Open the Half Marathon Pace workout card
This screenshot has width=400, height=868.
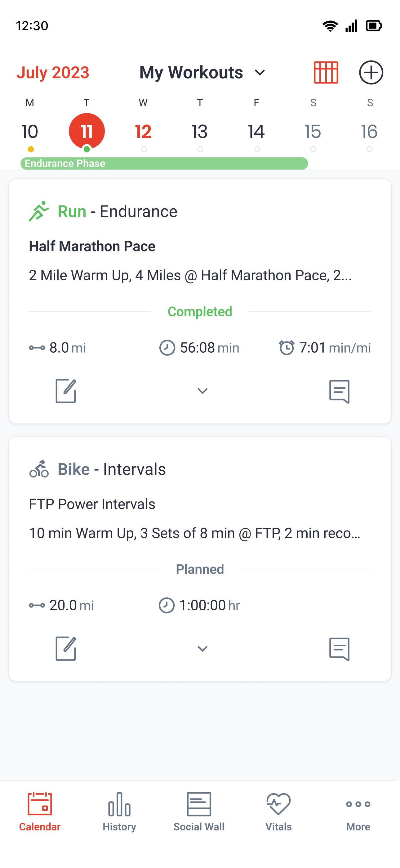coord(200,301)
